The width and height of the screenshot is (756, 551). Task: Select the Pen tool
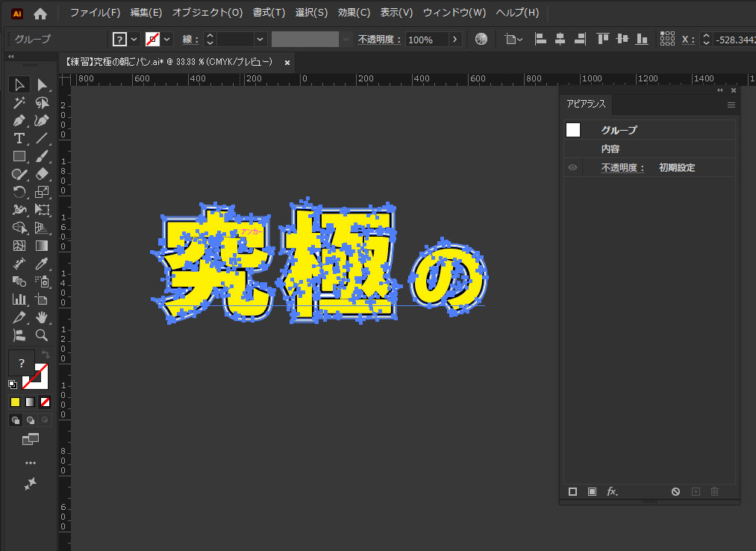pyautogui.click(x=19, y=121)
